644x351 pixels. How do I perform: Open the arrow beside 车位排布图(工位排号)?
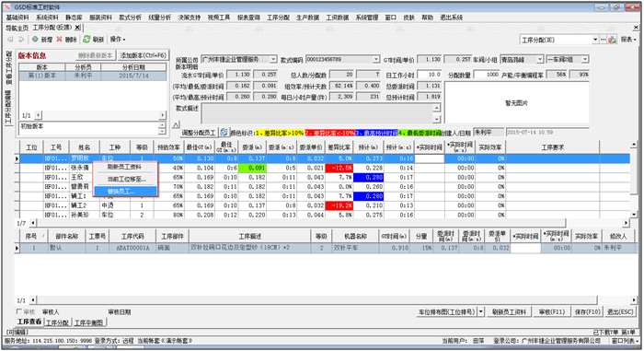point(481,312)
